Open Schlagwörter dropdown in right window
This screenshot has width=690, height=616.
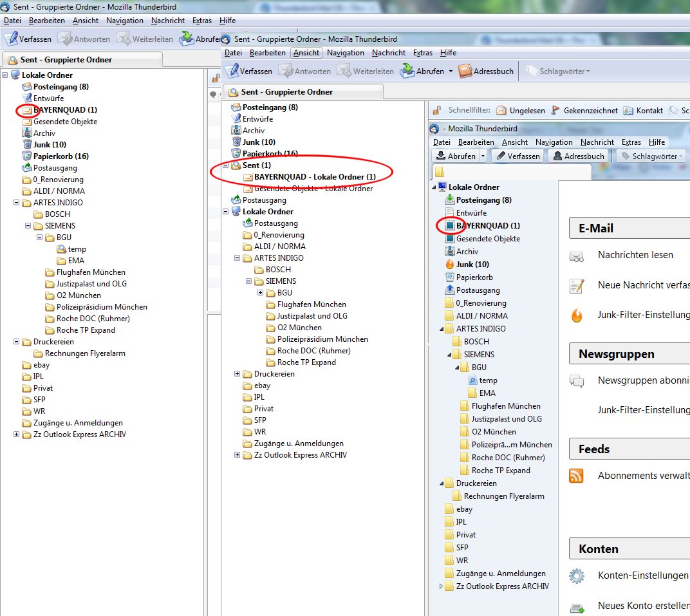coord(651,156)
